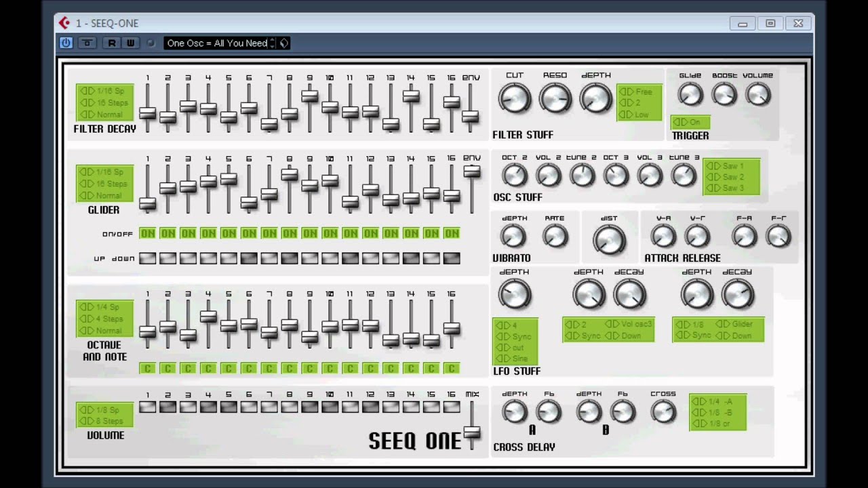The image size is (868, 488).
Task: Enable Write automation with the W button
Action: [130, 43]
